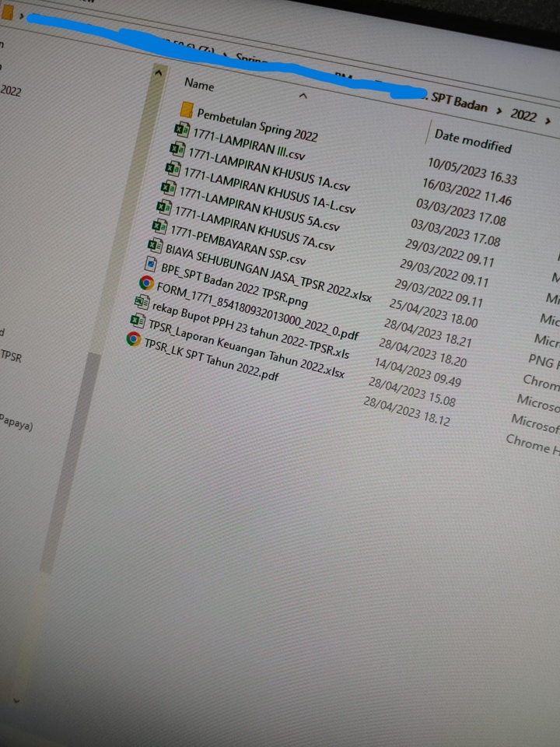The image size is (560, 747).
Task: Expand the chevron after 2022 breadcrumb
Action: (548, 121)
